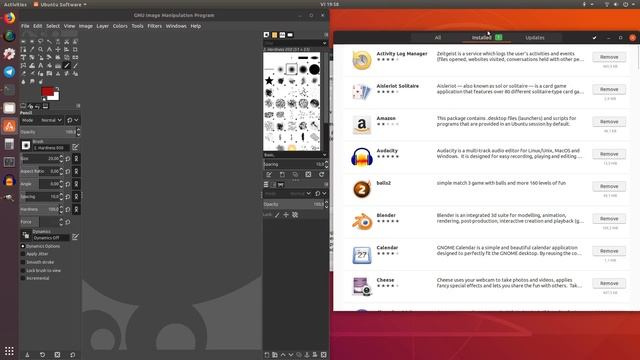Switch to the All tab in Ubuntu Software

(x=438, y=38)
